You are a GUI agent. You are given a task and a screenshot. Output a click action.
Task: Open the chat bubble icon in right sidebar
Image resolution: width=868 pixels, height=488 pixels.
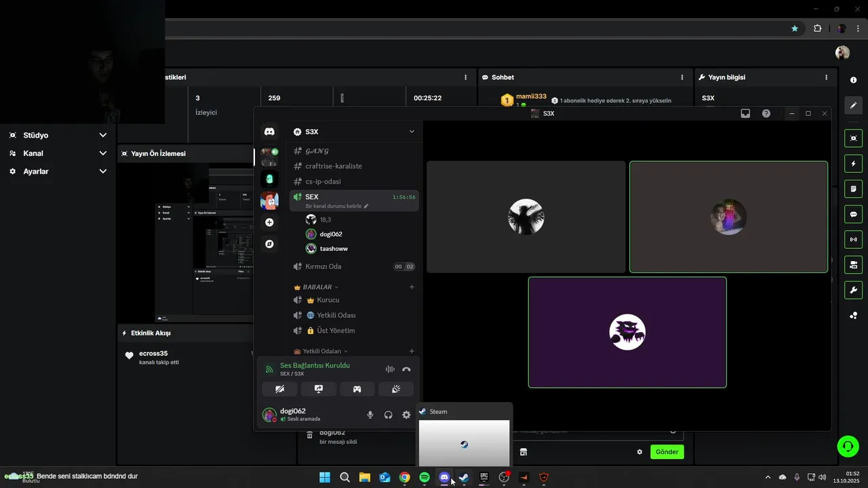853,214
